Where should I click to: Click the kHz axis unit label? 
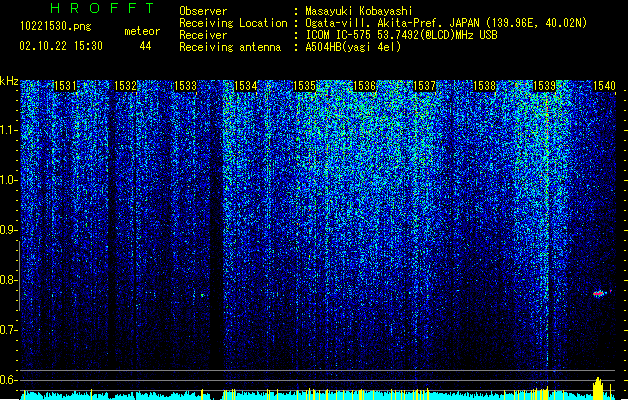point(9,81)
